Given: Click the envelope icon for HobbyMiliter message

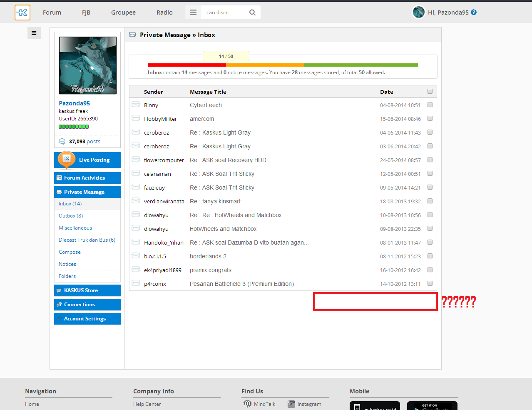Looking at the screenshot, I should coord(136,118).
